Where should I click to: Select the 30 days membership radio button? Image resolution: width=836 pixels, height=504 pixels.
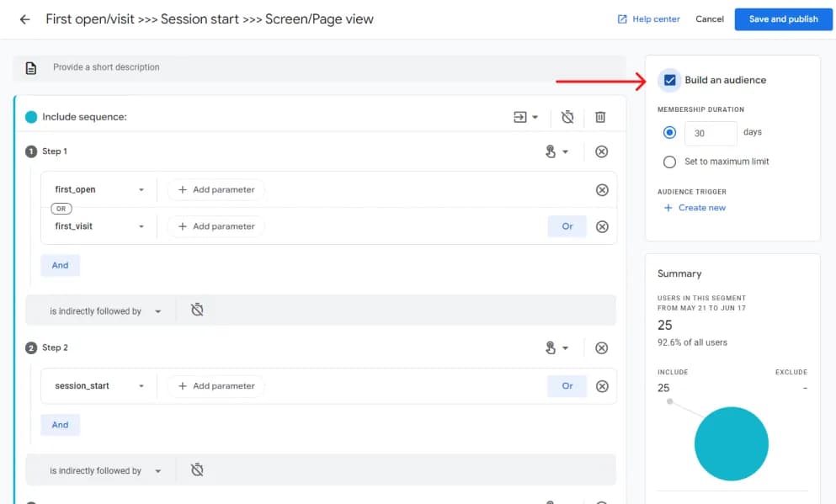click(x=669, y=132)
